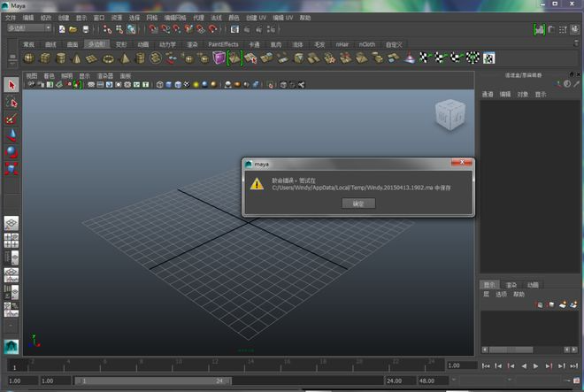Open the 文件 (File) menu

click(x=11, y=18)
